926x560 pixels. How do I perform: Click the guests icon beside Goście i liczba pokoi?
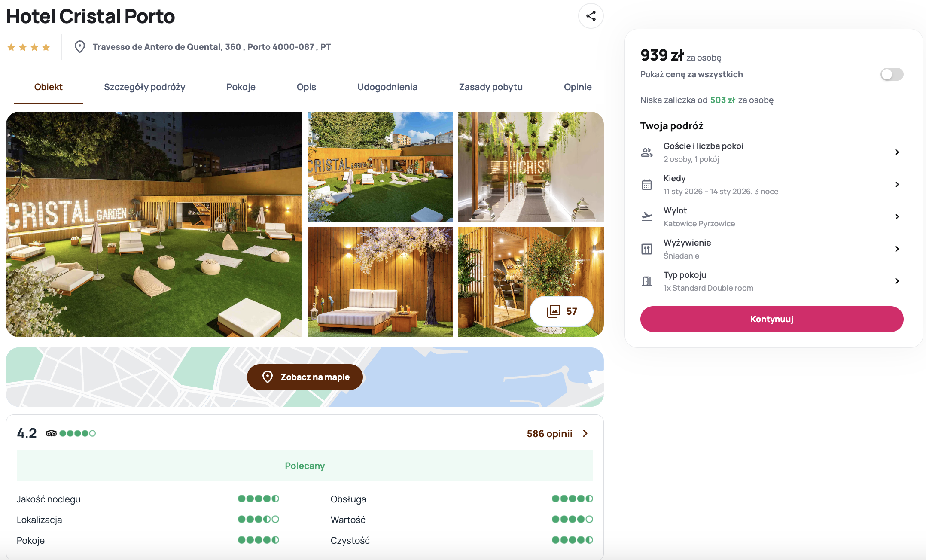[x=647, y=152]
